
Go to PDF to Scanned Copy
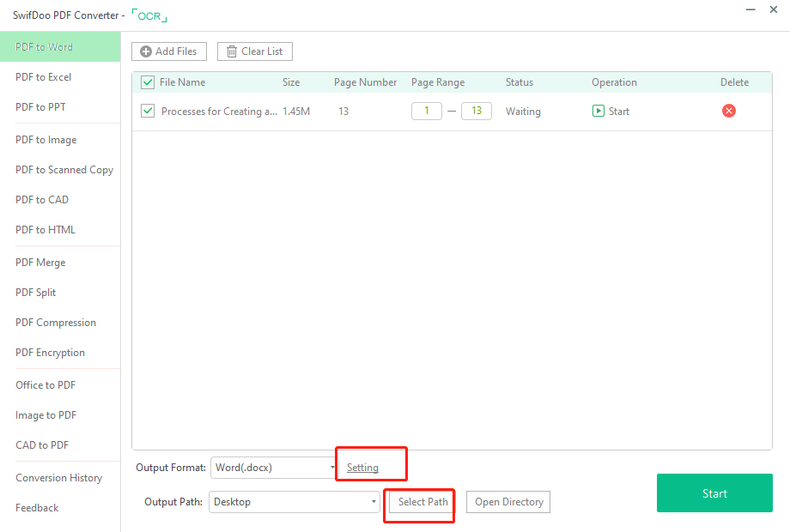pyautogui.click(x=64, y=170)
